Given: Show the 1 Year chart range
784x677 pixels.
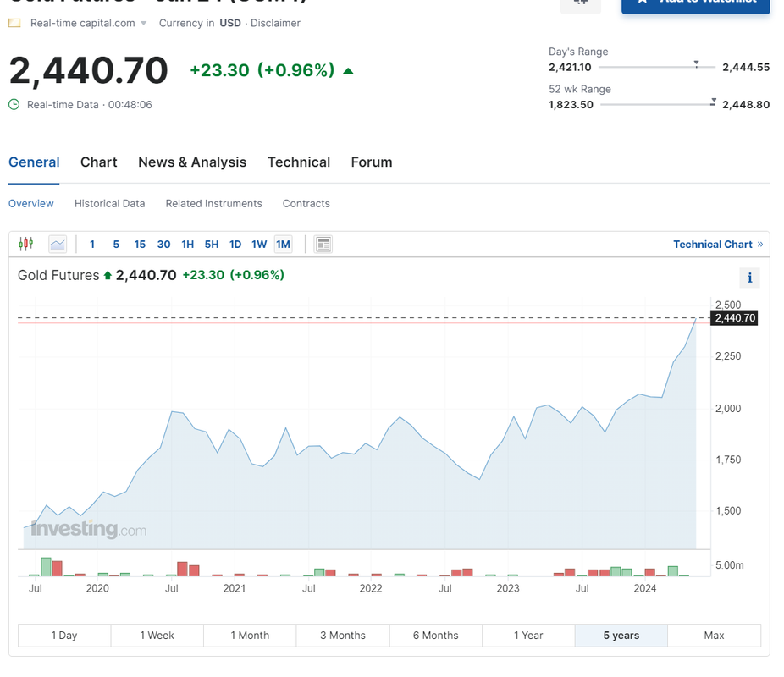Looking at the screenshot, I should coord(528,635).
